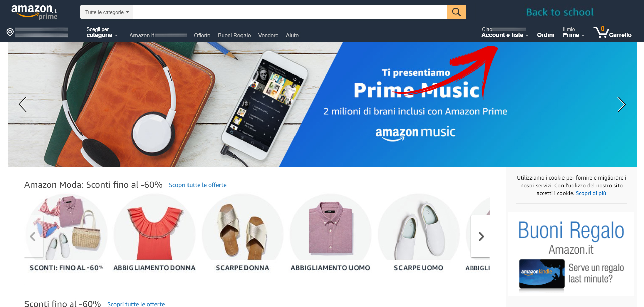
Task: Move the Moda carousel to the left
Action: click(x=33, y=237)
